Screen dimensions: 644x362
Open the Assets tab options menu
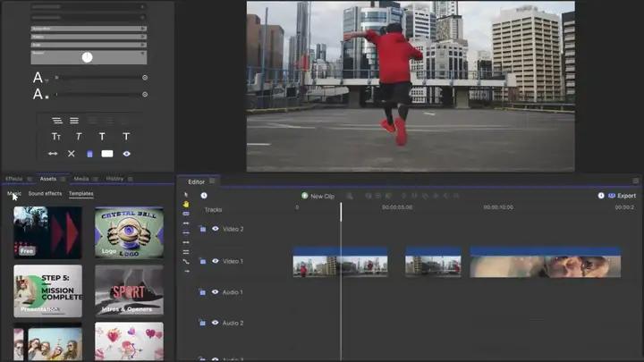point(64,179)
